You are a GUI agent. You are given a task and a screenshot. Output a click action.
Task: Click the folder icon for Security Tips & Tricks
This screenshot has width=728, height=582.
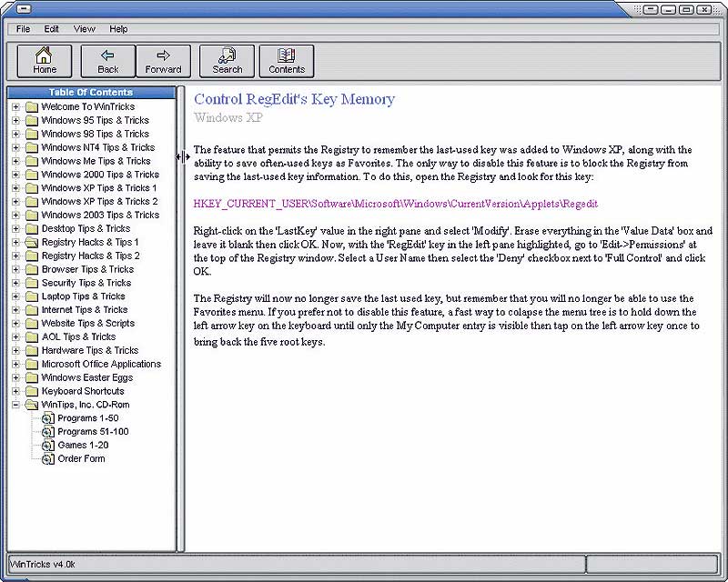click(x=32, y=283)
